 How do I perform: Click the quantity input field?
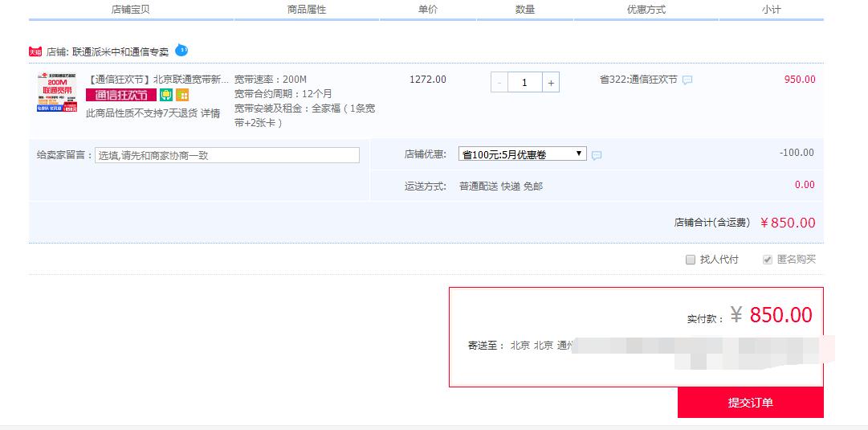coord(525,83)
